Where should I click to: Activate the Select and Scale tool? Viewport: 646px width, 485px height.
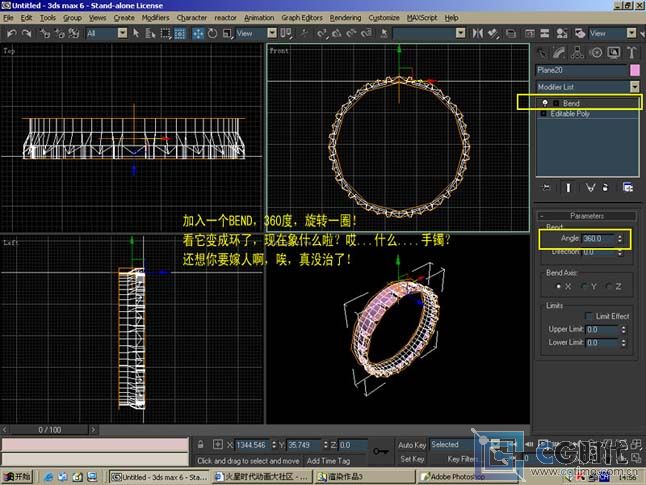pos(227,33)
